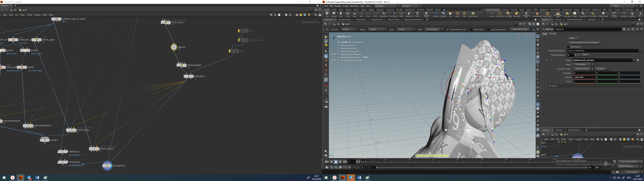Select the bonedeform1 node in panel2
The width and height of the screenshot is (644, 181).
[107, 166]
